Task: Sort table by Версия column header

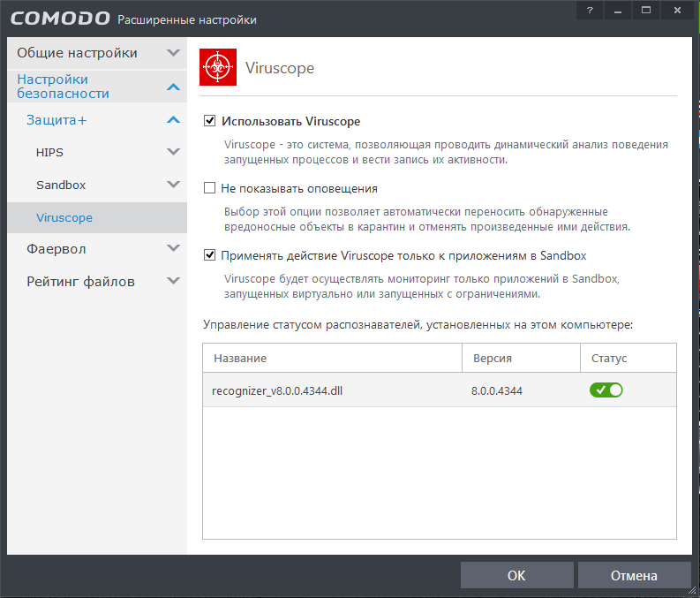Action: (521, 358)
